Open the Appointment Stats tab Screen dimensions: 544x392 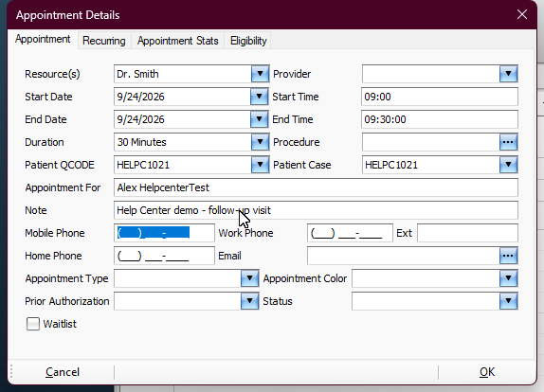tap(177, 41)
